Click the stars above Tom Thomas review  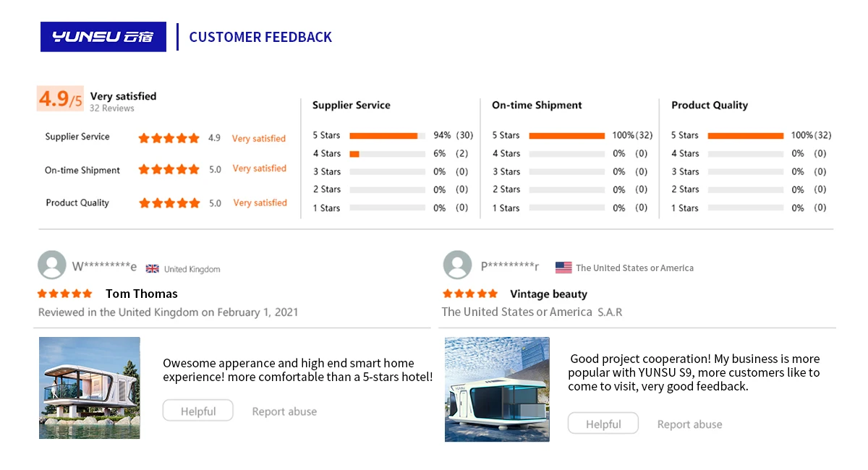pyautogui.click(x=65, y=294)
